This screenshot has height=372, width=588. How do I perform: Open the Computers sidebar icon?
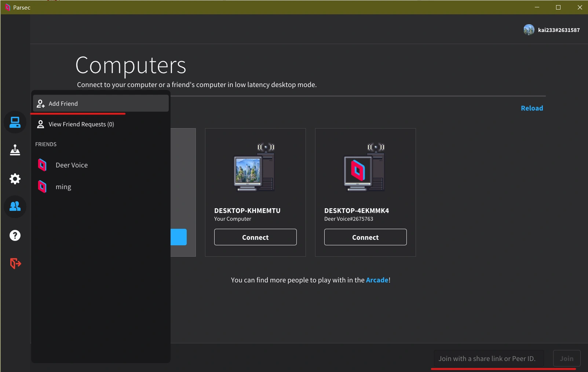pyautogui.click(x=15, y=122)
